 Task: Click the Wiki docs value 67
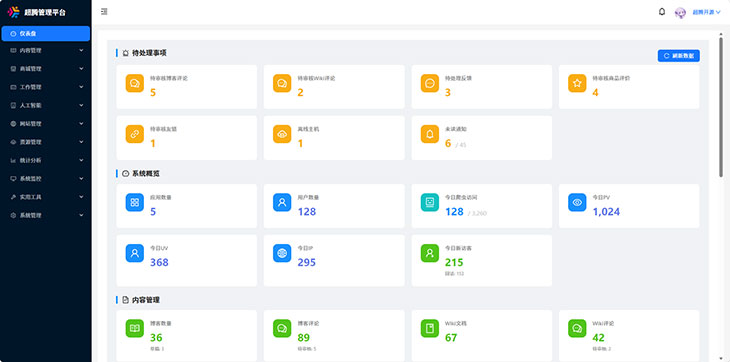tap(451, 338)
